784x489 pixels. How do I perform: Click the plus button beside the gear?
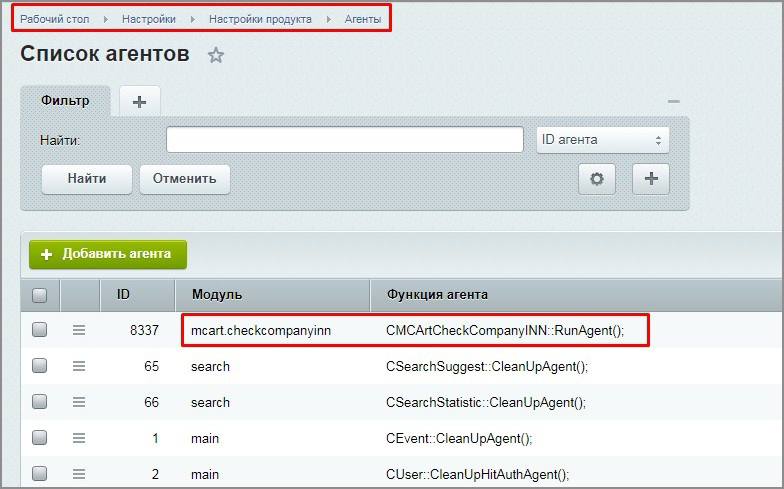pos(651,179)
